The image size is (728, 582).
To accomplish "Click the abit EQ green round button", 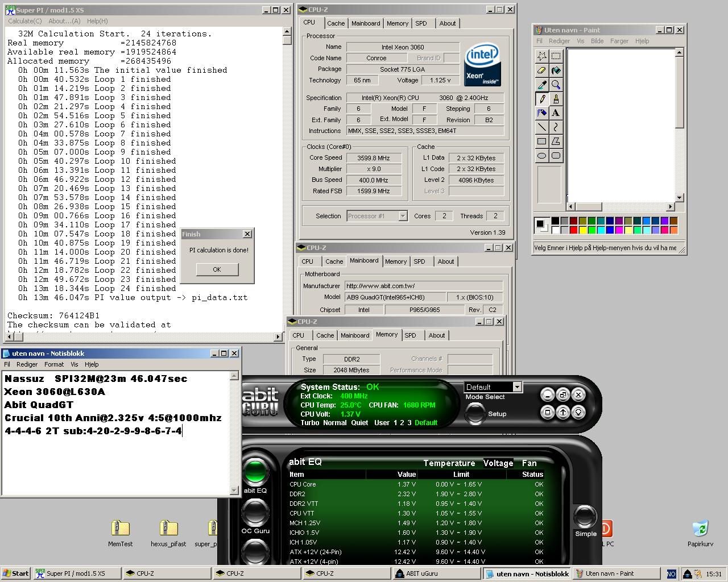I will coord(255,471).
